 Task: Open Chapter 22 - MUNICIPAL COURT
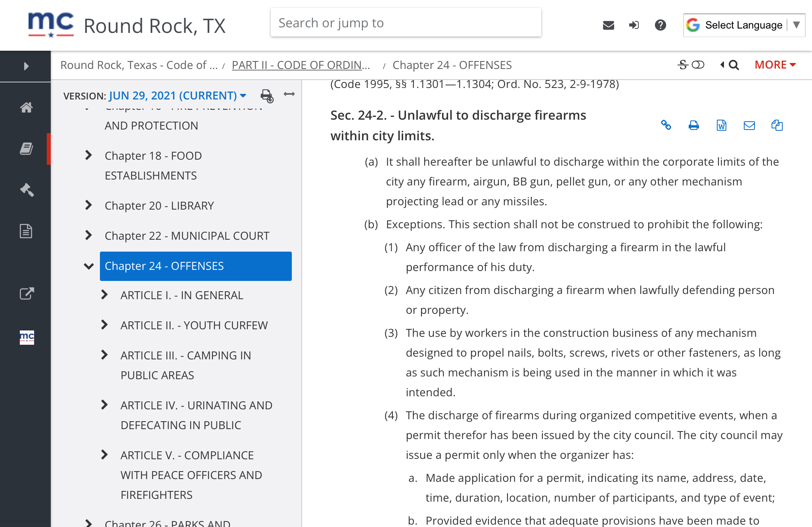[x=187, y=236]
